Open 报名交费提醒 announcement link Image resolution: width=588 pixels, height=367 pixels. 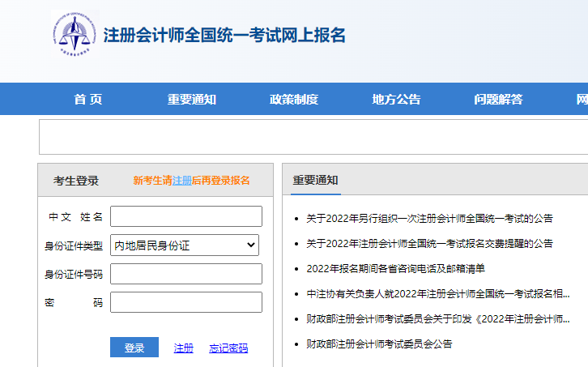tap(429, 243)
